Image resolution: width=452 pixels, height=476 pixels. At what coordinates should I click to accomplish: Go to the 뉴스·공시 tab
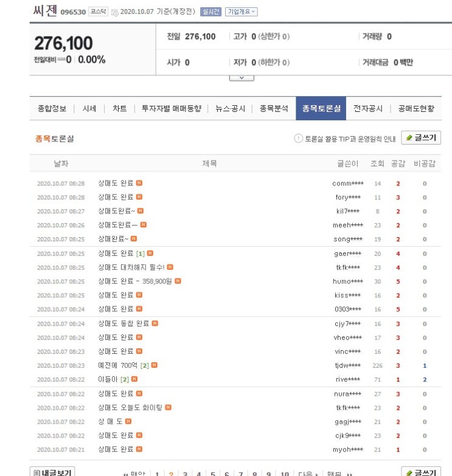click(230, 108)
